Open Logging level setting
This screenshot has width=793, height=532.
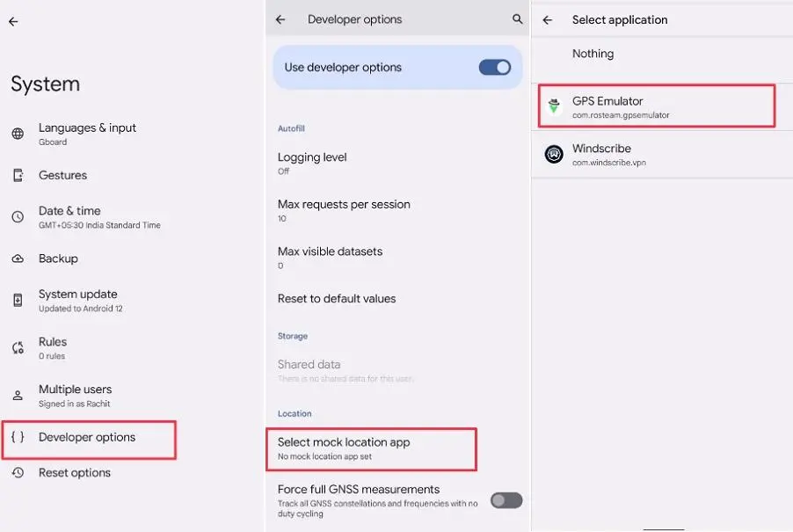(397, 163)
